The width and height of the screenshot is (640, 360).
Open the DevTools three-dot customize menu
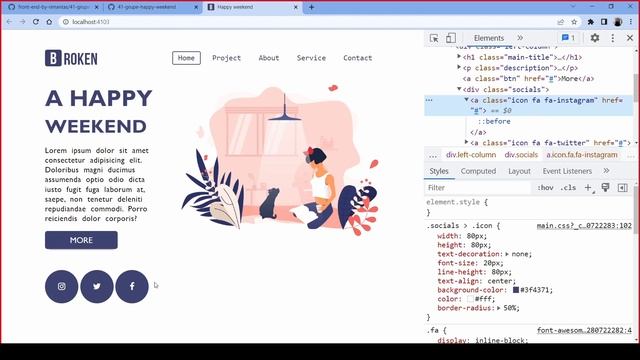(x=613, y=38)
